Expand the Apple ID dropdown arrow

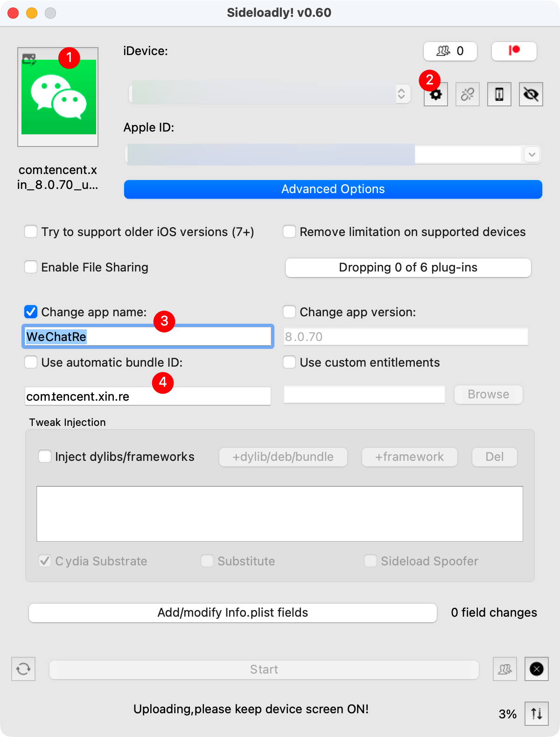pyautogui.click(x=532, y=154)
